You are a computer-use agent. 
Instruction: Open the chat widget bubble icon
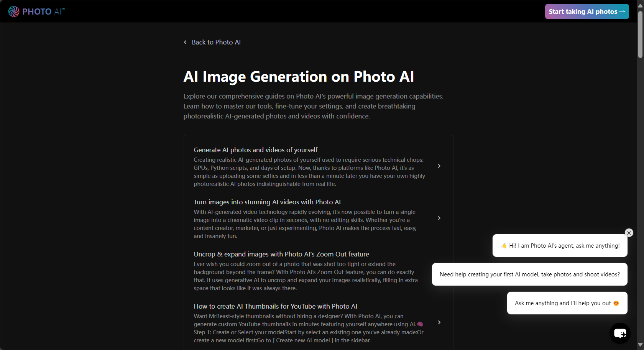point(620,333)
